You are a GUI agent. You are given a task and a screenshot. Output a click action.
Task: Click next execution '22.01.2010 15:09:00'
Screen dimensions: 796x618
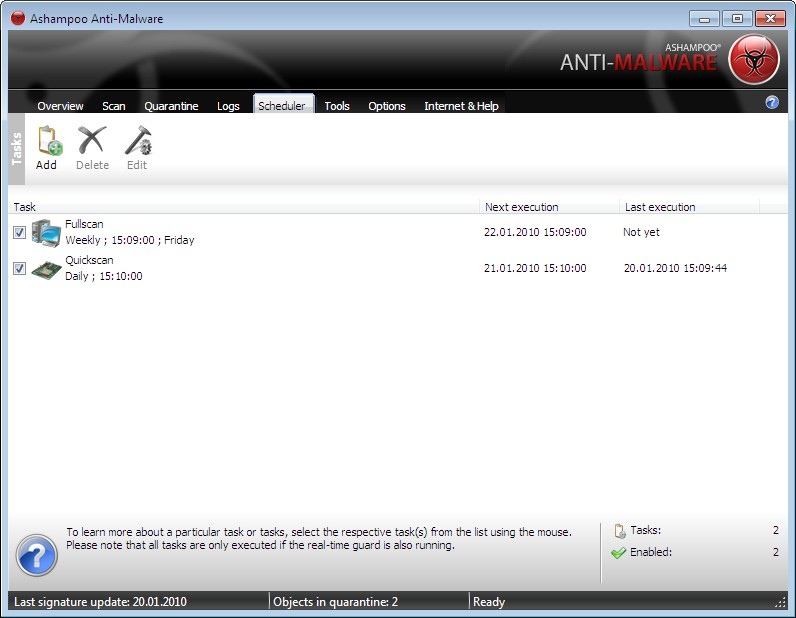[535, 232]
